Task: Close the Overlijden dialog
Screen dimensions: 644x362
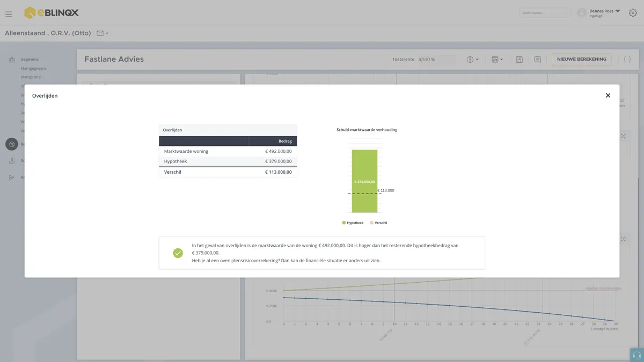Action: pyautogui.click(x=608, y=95)
